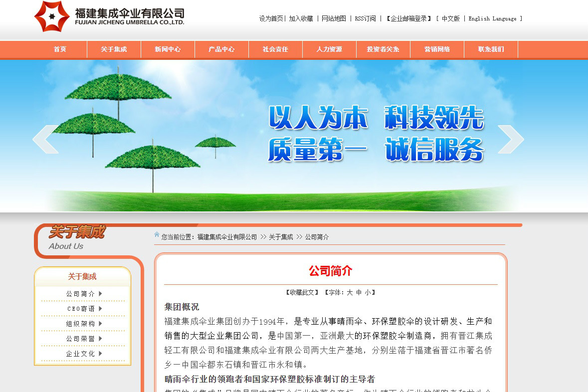
Task: Set font size to 中 (medium)
Action: 359,293
